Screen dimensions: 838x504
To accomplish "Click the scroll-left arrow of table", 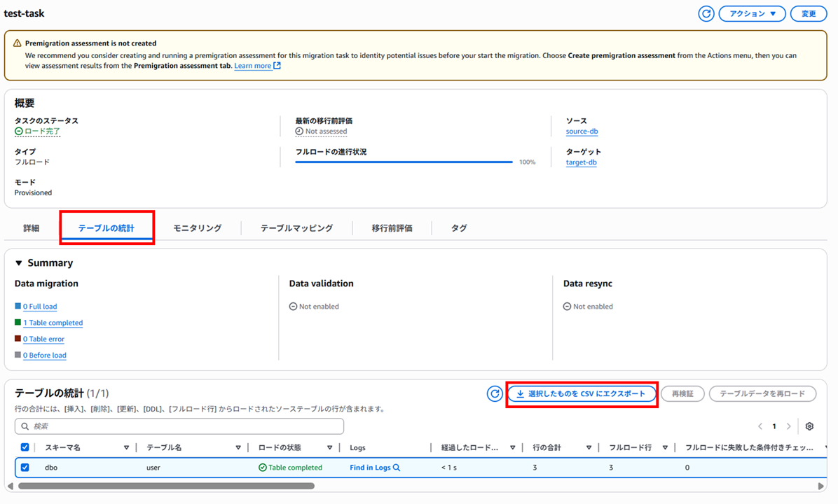I will 10,486.
